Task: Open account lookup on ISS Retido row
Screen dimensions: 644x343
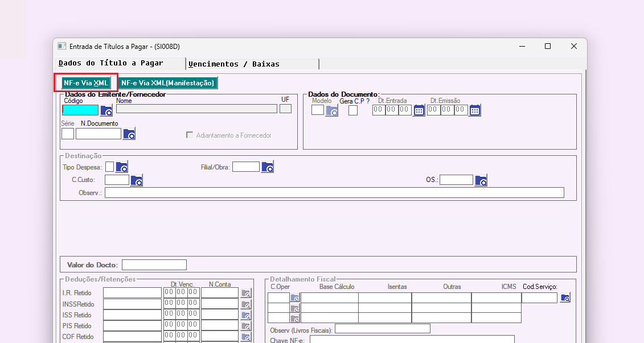Action: (x=245, y=315)
